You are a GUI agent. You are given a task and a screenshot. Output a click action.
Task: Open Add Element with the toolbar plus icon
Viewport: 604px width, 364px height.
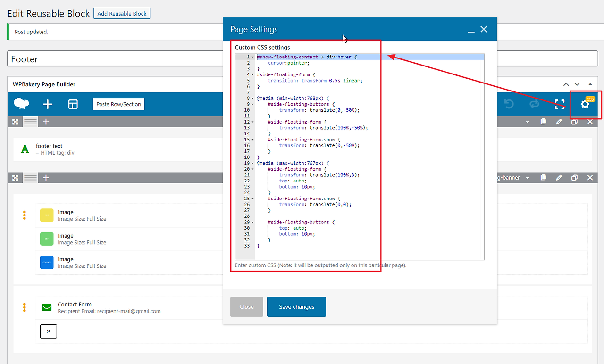tap(48, 104)
